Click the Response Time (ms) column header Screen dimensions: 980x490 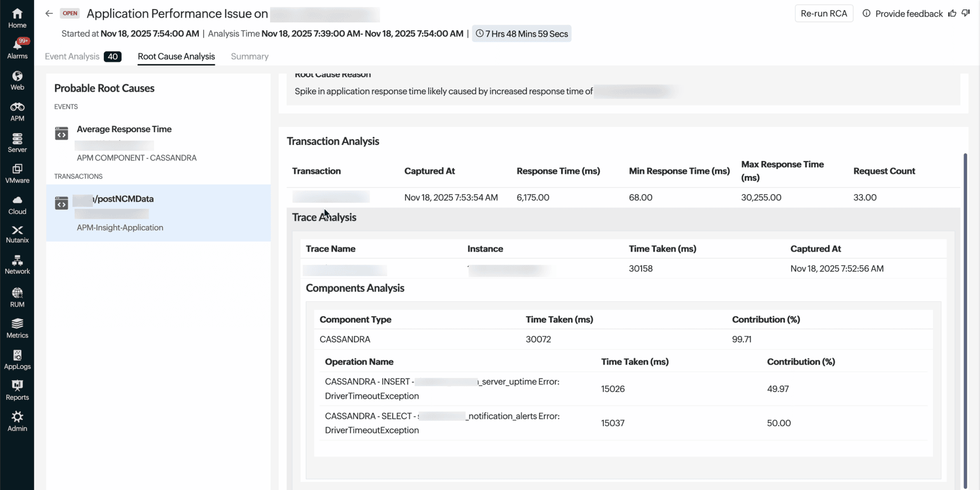[558, 171]
